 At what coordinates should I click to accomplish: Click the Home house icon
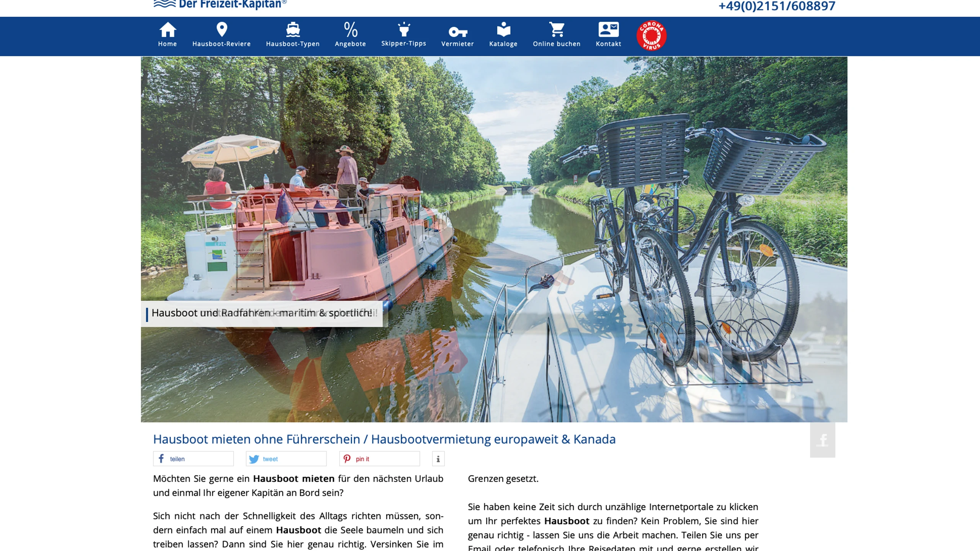pyautogui.click(x=167, y=29)
